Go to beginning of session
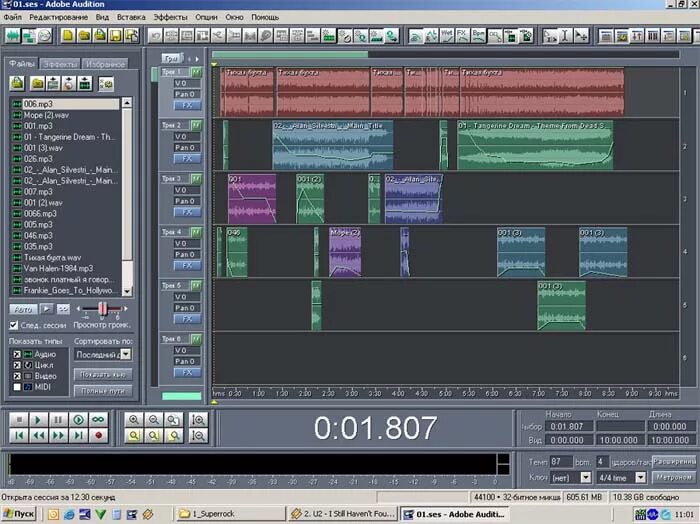 19,436
